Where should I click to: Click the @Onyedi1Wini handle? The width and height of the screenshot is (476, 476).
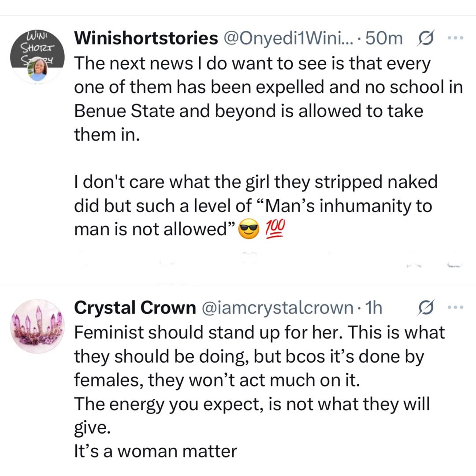[x=290, y=39]
